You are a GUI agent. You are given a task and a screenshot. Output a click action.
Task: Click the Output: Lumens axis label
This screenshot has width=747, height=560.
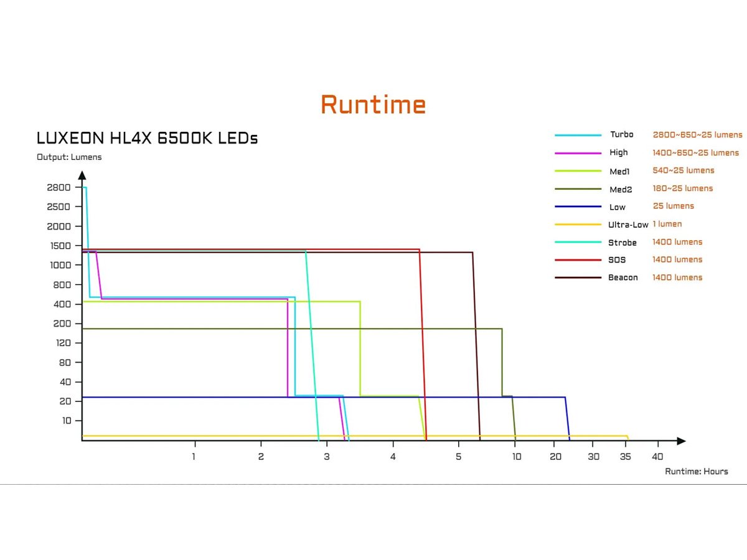pyautogui.click(x=69, y=157)
